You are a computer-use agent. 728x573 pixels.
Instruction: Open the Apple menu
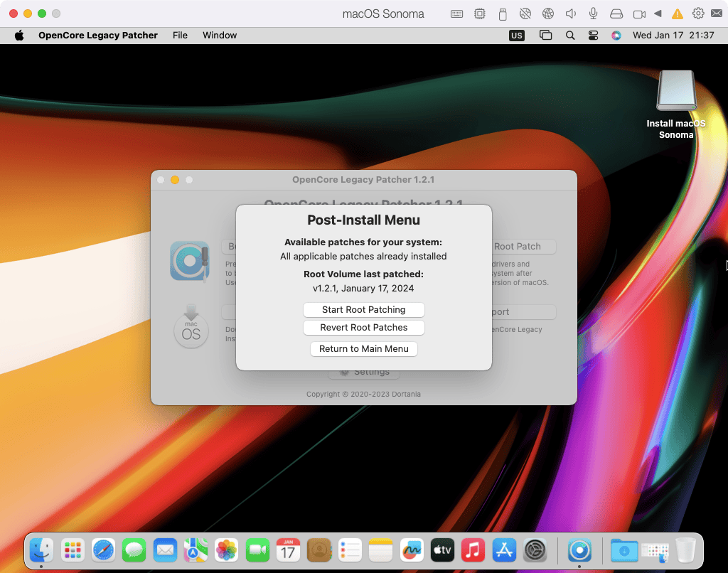(19, 35)
